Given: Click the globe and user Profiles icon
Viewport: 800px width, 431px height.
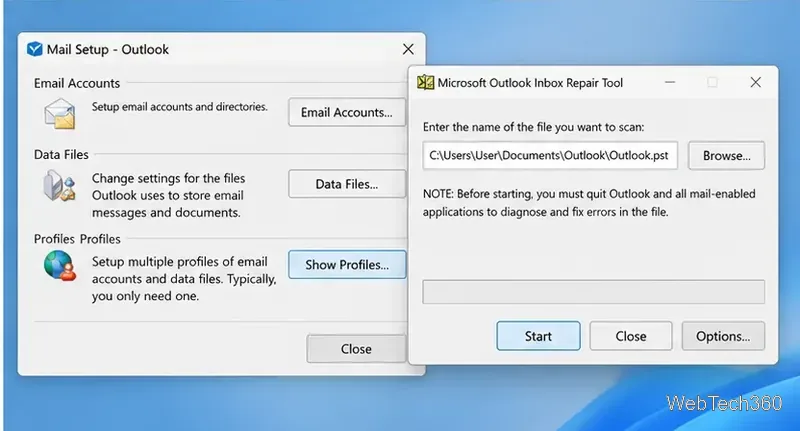Looking at the screenshot, I should 60,265.
